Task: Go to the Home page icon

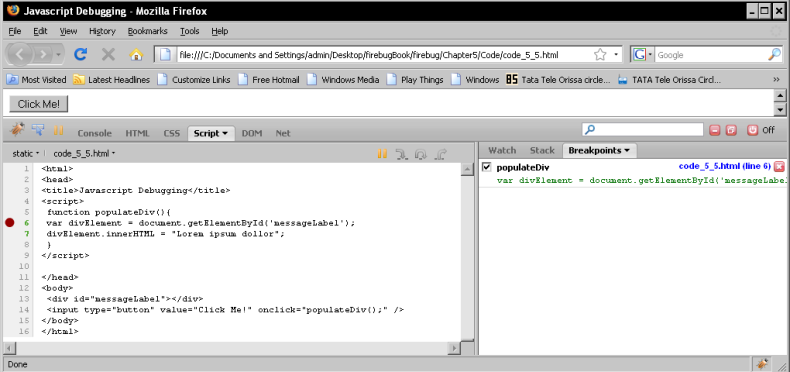Action: pyautogui.click(x=136, y=54)
